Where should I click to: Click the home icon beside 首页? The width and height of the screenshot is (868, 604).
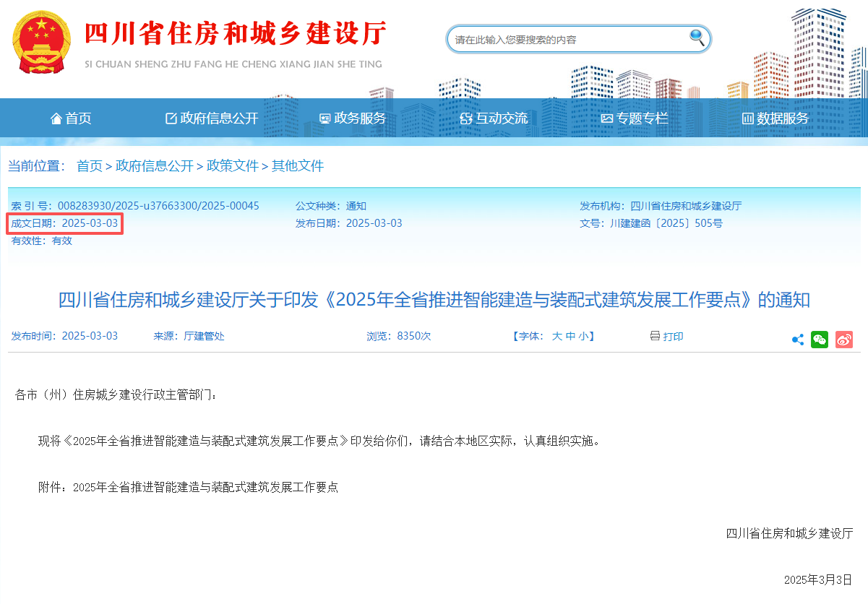tap(56, 118)
